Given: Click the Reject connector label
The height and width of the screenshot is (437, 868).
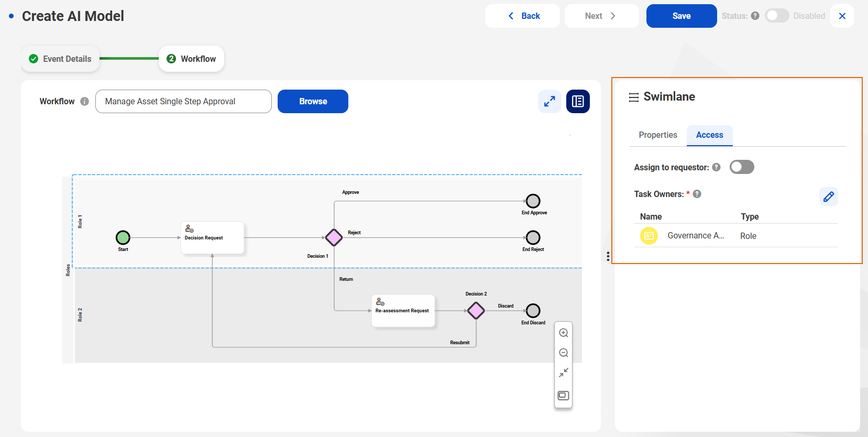Looking at the screenshot, I should (x=354, y=233).
